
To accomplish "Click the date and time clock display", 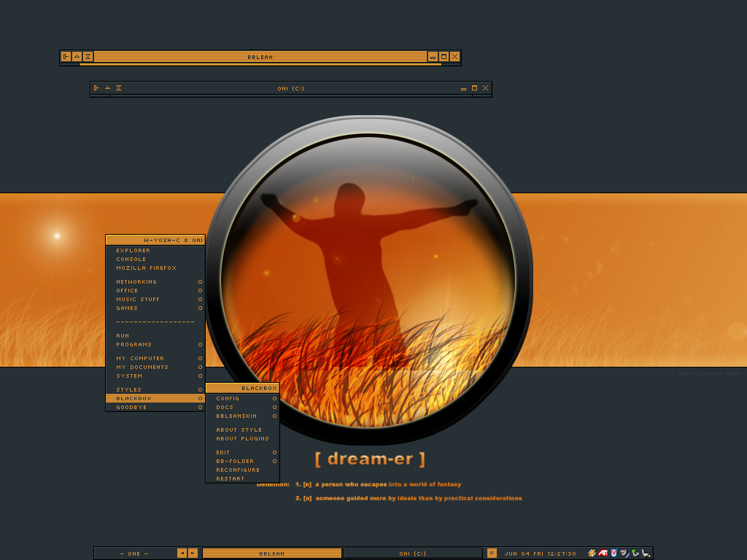I will pos(540,553).
